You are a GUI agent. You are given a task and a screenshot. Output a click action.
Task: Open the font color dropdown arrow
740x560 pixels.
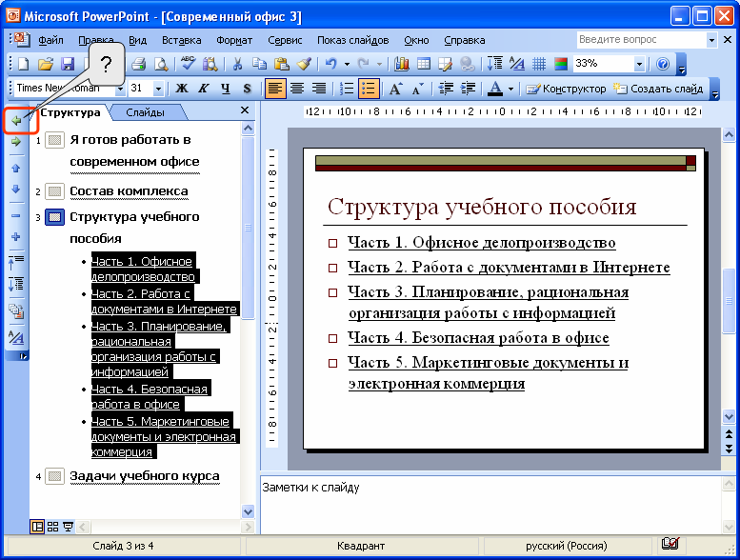coord(510,89)
